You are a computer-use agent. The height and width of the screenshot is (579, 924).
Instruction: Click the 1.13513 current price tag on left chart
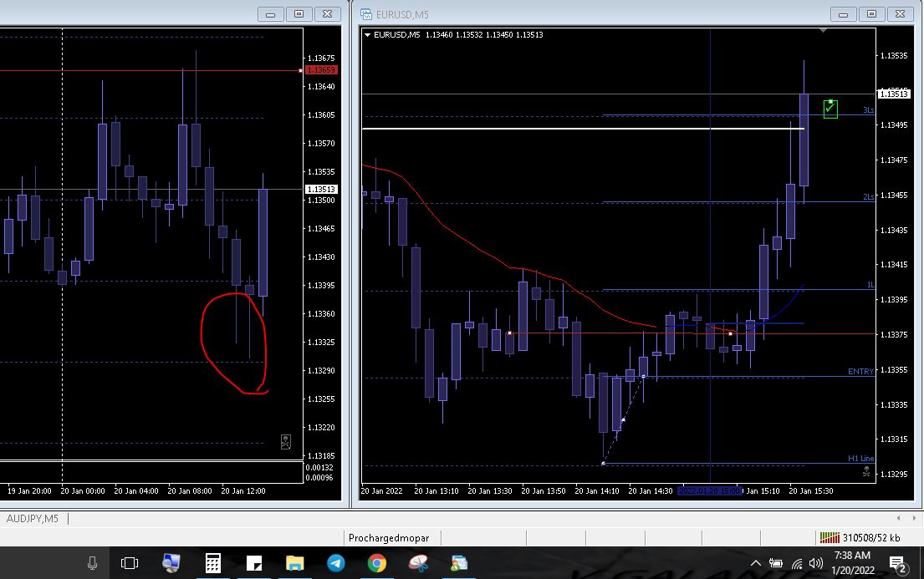[x=321, y=189]
